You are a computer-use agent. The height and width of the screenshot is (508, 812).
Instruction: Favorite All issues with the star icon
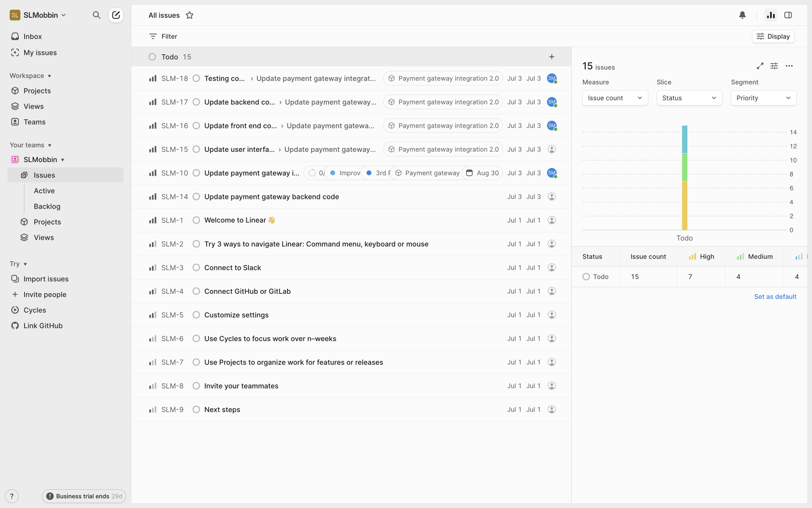point(189,15)
